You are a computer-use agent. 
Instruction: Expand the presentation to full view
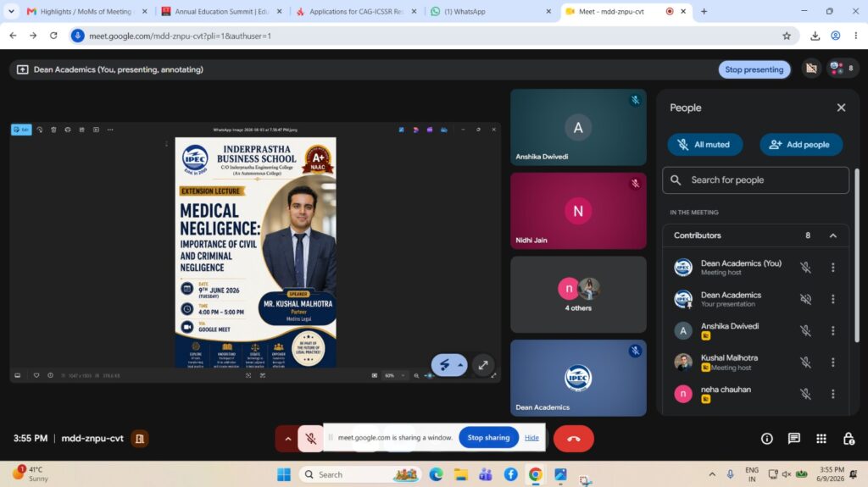point(482,365)
